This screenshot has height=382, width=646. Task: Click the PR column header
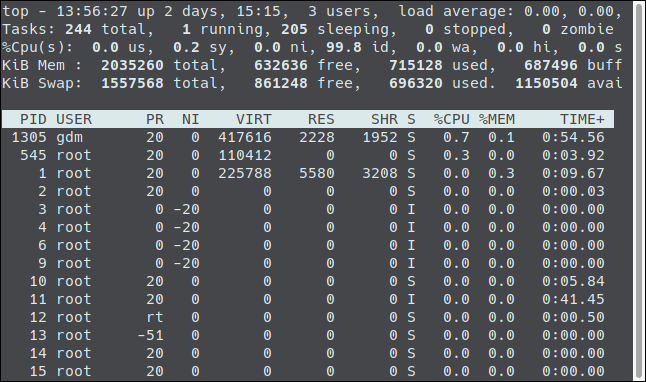(155, 120)
